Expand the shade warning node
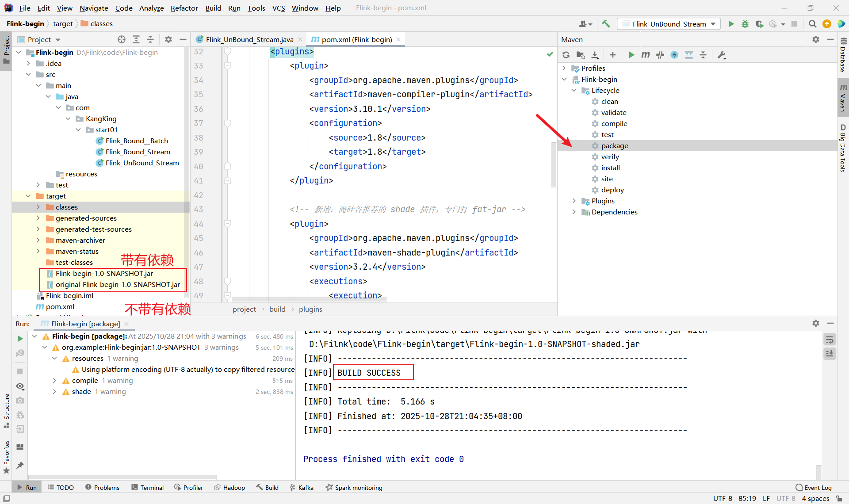 point(54,392)
